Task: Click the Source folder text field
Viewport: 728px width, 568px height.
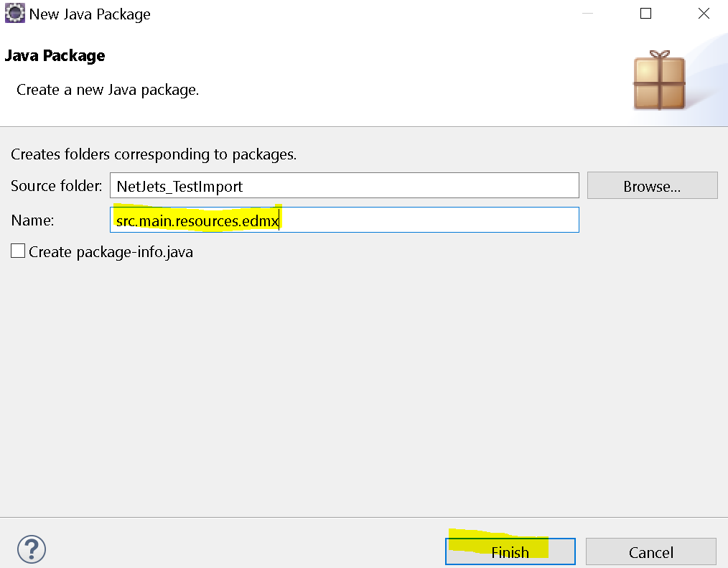Action: coord(345,186)
